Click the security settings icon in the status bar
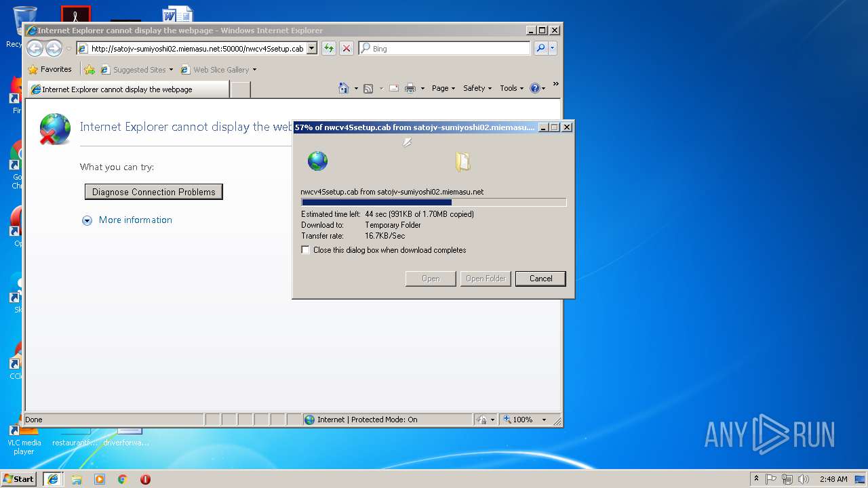The height and width of the screenshot is (488, 868). pos(481,420)
